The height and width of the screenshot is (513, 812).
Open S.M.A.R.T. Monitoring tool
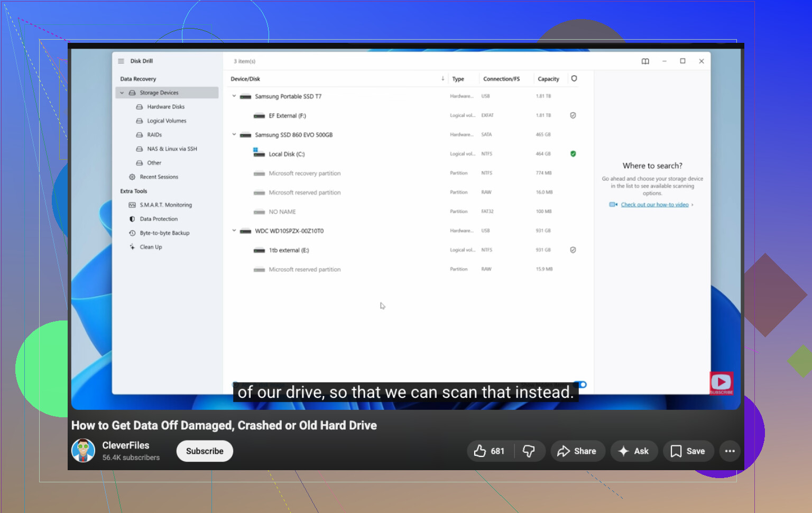(167, 205)
